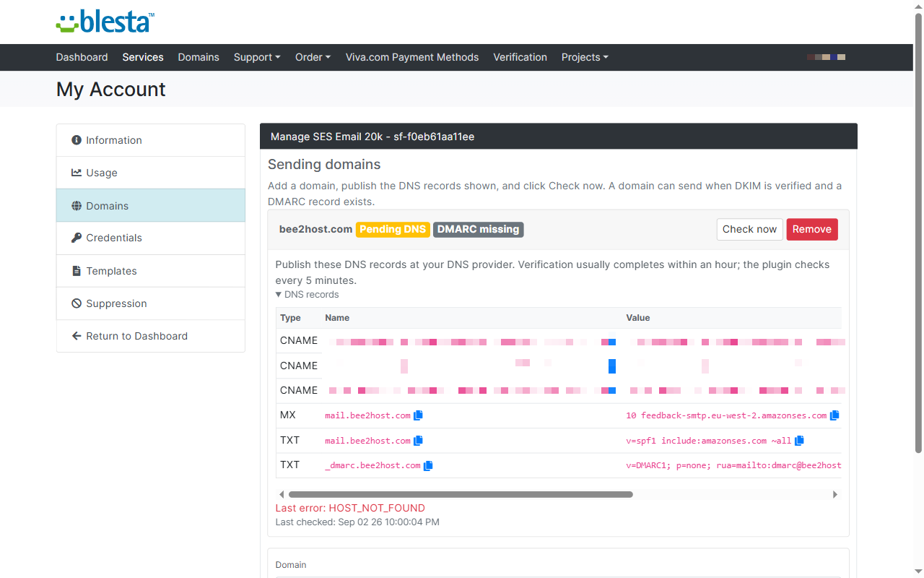Click the Last checked timestamp text
The width and height of the screenshot is (924, 578).
coord(357,522)
